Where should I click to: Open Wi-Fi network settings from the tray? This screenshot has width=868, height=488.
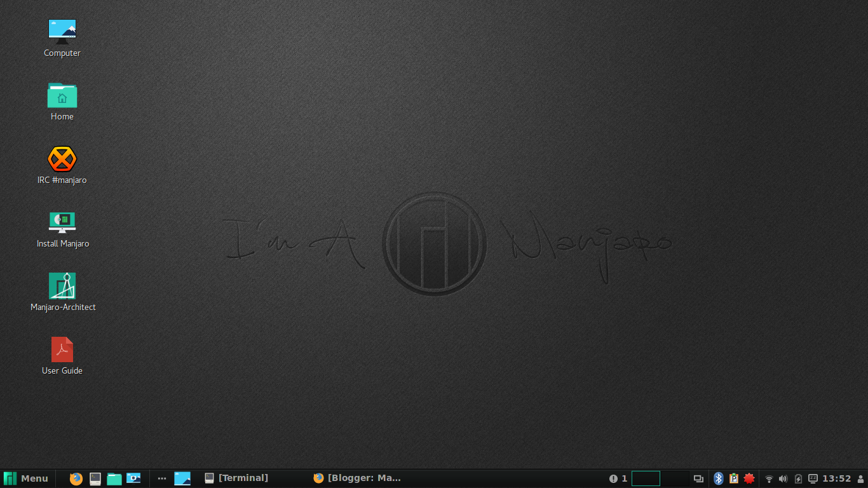coord(769,478)
